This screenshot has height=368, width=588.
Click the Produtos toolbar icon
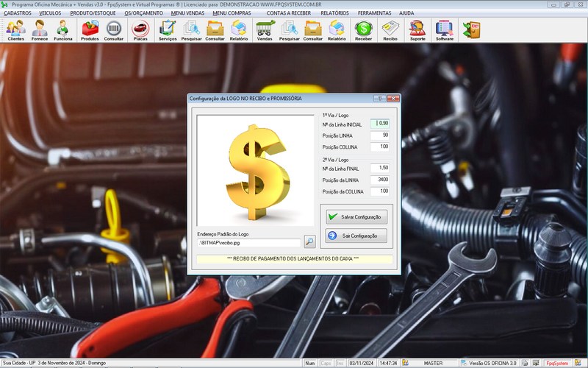[x=90, y=29]
